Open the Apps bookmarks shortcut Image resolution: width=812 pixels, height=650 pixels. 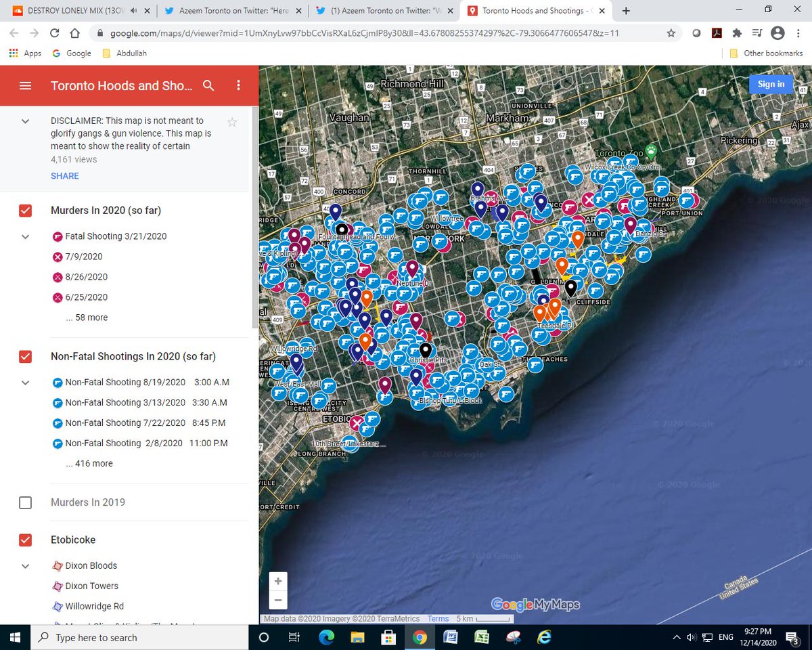click(25, 53)
